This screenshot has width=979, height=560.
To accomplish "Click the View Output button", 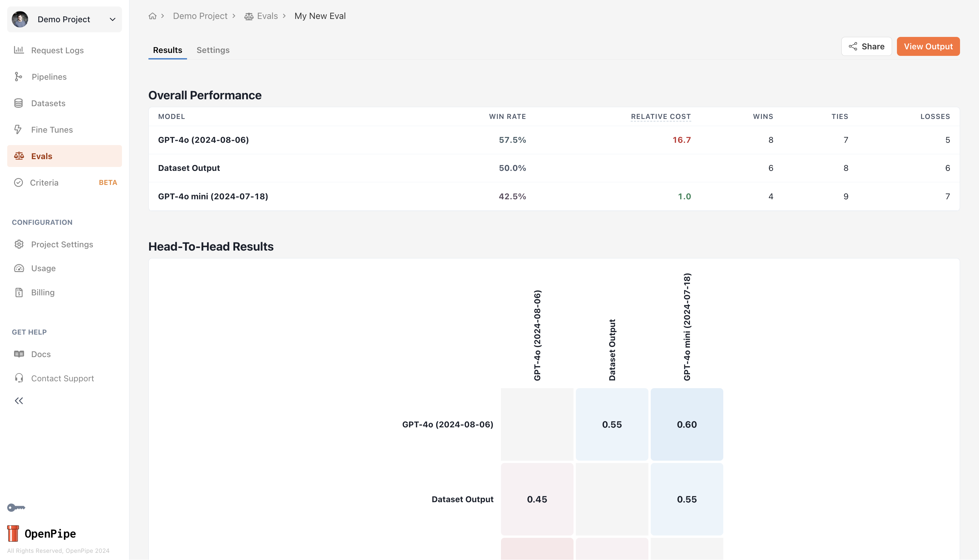I will point(928,46).
